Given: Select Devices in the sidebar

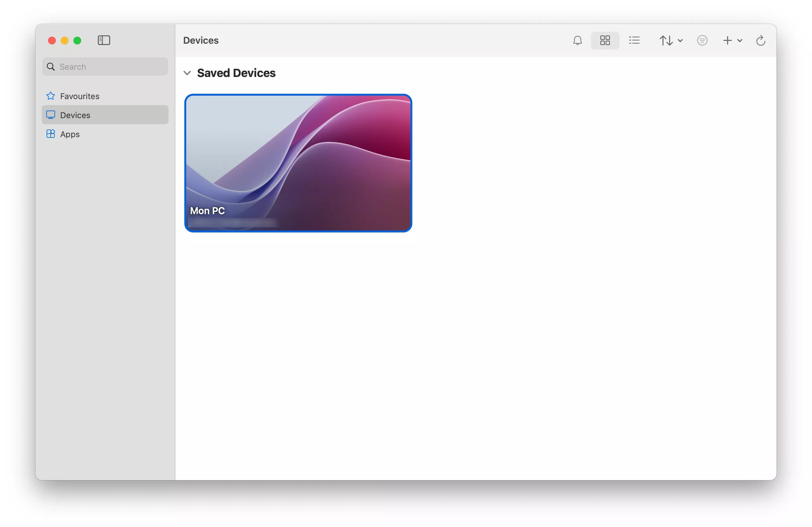Looking at the screenshot, I should [x=105, y=115].
